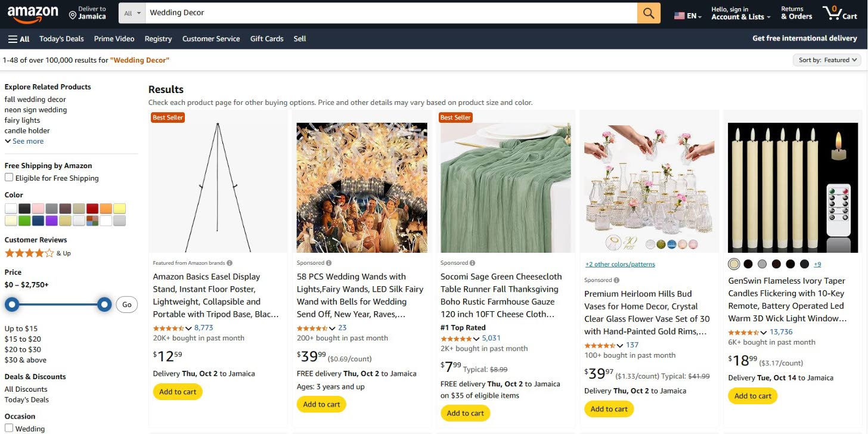Image resolution: width=868 pixels, height=434 pixels.
Task: Click the Deliver to Jamaica location icon
Action: [73, 14]
